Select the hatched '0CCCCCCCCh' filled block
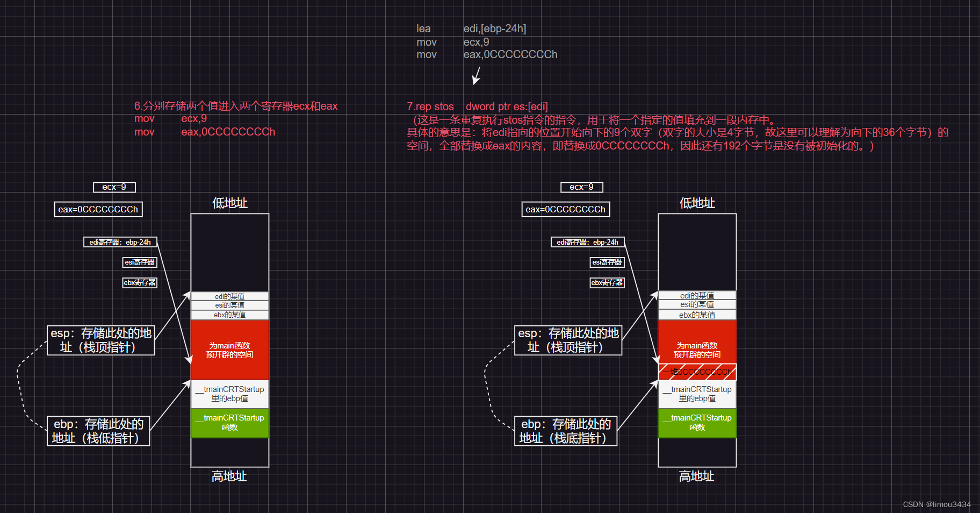980x513 pixels. pyautogui.click(x=697, y=372)
